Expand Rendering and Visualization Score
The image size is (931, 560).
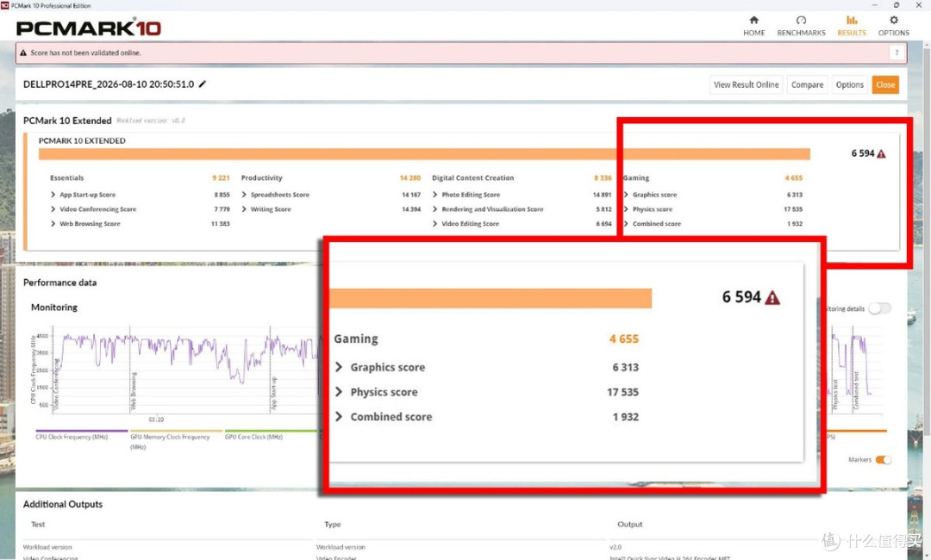[x=435, y=208]
